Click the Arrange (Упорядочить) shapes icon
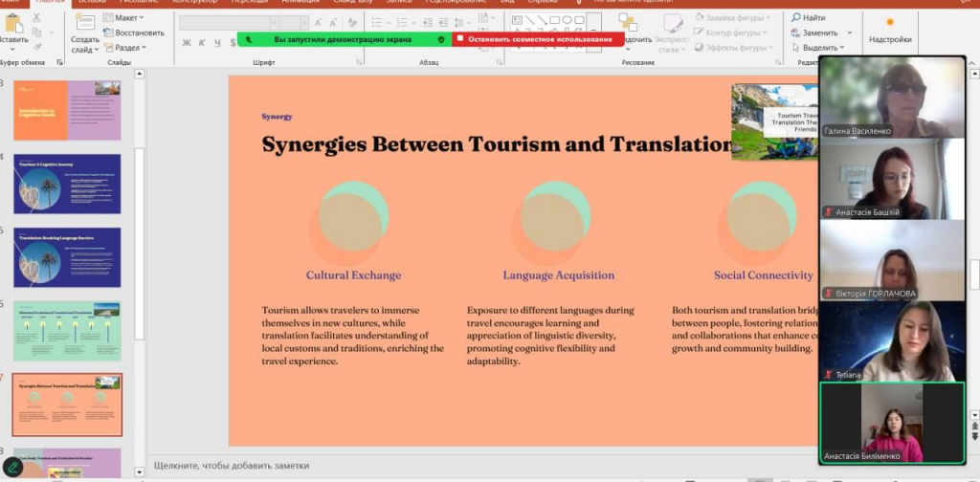The height and width of the screenshot is (482, 980). click(x=629, y=22)
